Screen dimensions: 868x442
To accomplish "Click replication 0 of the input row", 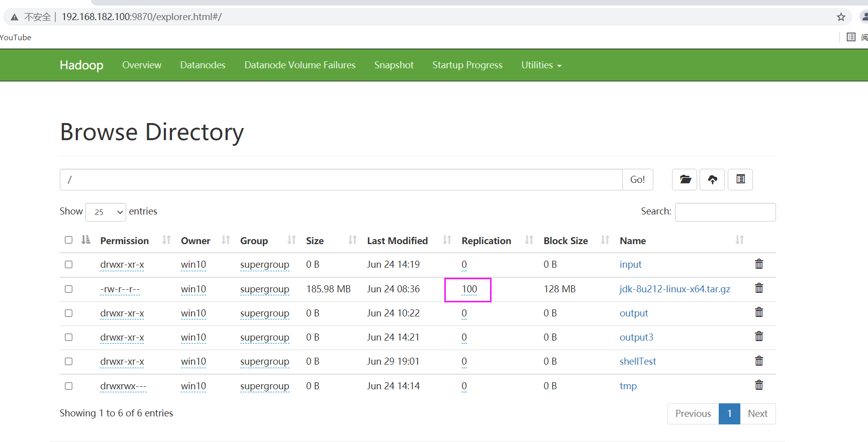I will (464, 264).
